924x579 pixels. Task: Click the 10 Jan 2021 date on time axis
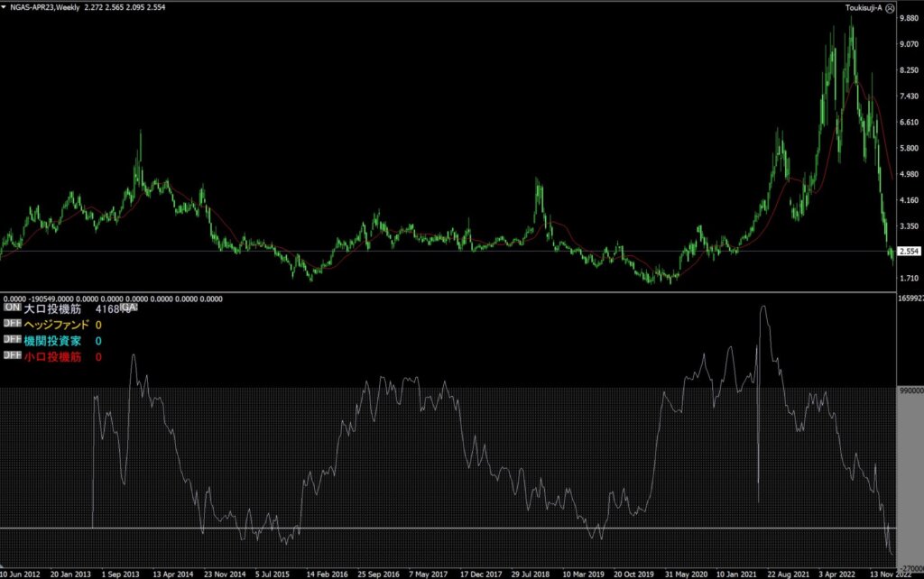(x=735, y=573)
